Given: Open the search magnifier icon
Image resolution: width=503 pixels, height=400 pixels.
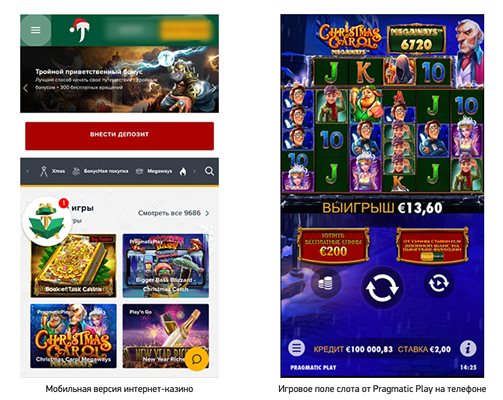Looking at the screenshot, I should [x=209, y=171].
